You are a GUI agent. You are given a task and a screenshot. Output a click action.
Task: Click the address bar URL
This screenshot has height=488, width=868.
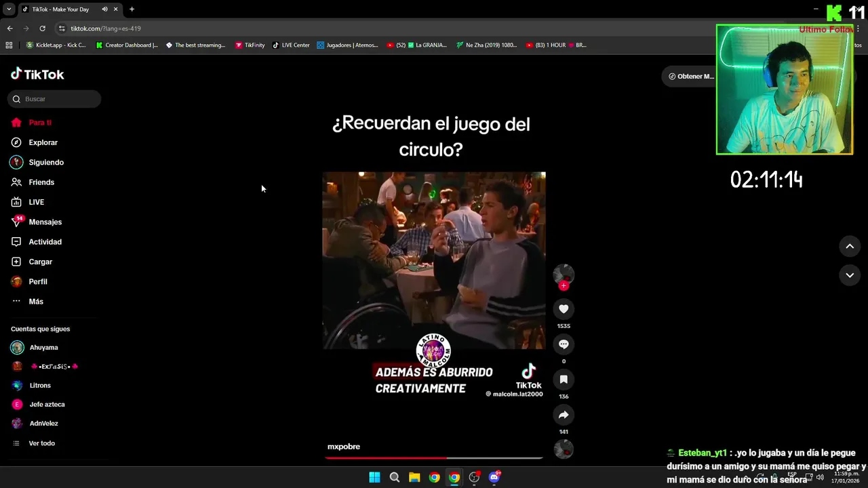(x=106, y=28)
